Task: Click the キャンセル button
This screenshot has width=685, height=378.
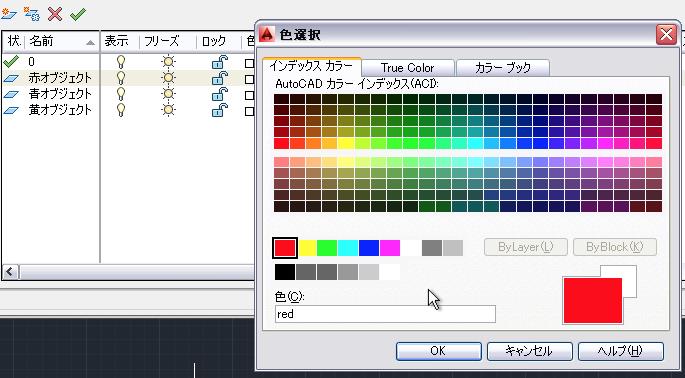Action: pyautogui.click(x=529, y=351)
